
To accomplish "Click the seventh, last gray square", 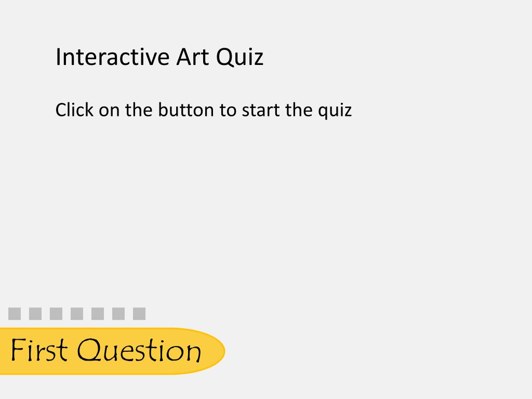I will (x=139, y=314).
